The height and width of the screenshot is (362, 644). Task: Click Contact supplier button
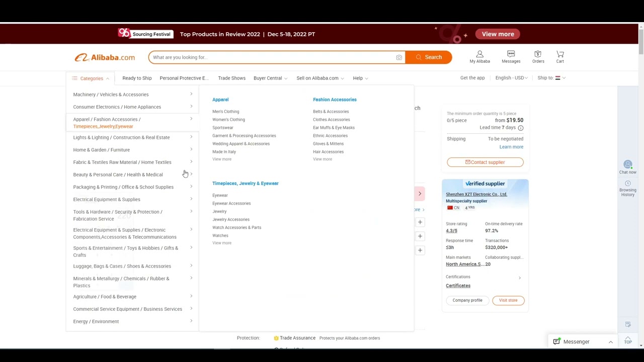pos(485,162)
